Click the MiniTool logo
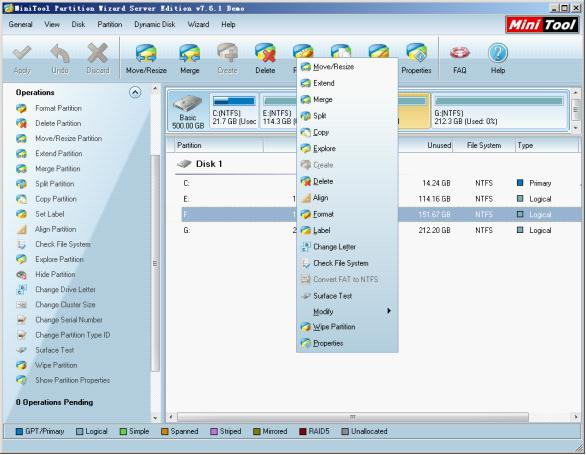 [542, 25]
